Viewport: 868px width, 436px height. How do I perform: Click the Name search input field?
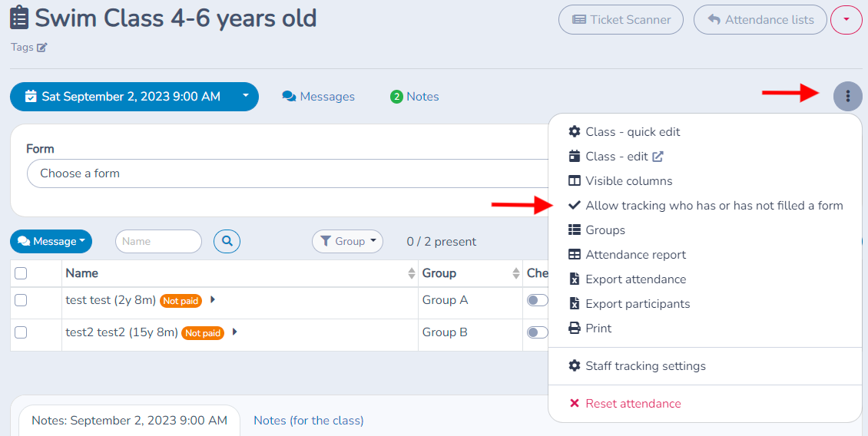pos(158,241)
